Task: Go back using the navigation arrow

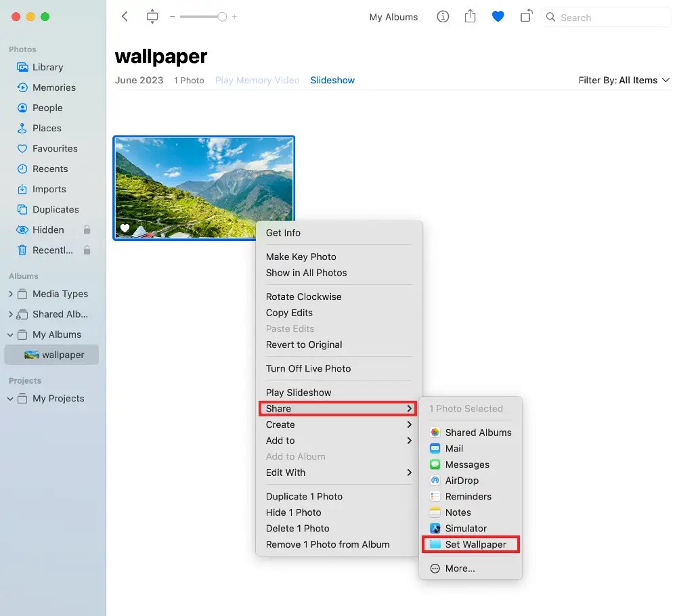Action: (125, 16)
